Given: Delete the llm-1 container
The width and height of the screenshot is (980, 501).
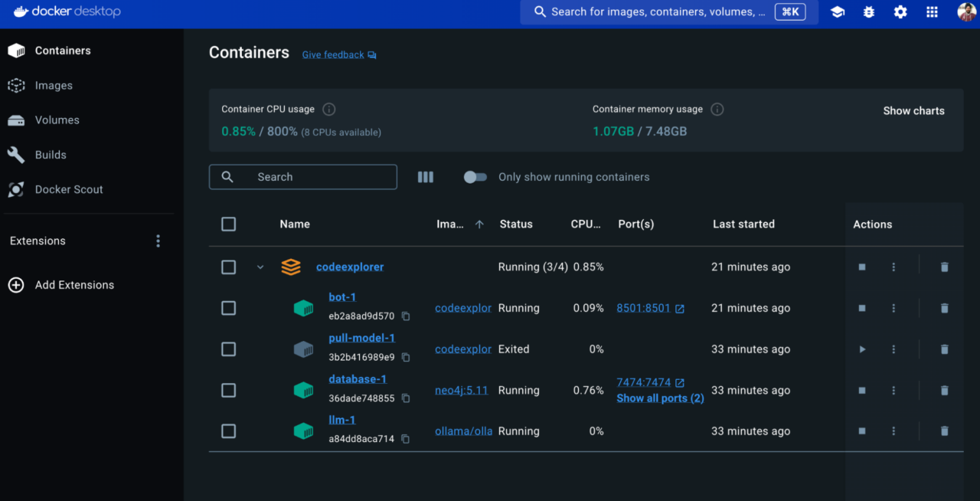Looking at the screenshot, I should [944, 431].
